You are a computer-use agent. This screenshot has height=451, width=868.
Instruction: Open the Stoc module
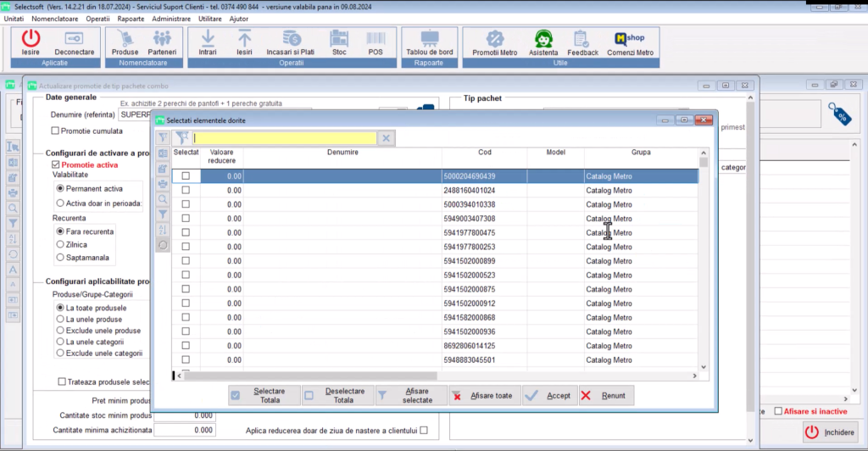pos(339,40)
